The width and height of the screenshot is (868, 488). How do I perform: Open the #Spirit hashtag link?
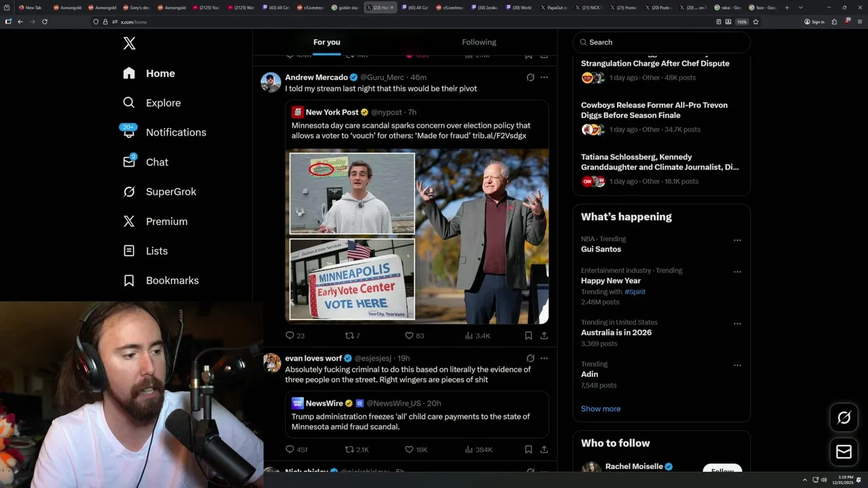point(635,291)
